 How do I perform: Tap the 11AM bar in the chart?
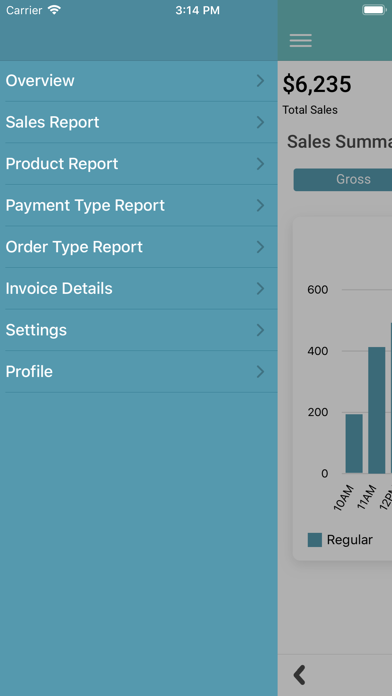[x=377, y=410]
